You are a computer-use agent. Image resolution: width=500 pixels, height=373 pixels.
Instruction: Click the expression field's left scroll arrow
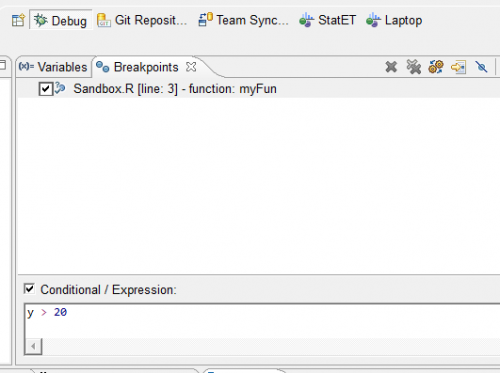pyautogui.click(x=33, y=346)
